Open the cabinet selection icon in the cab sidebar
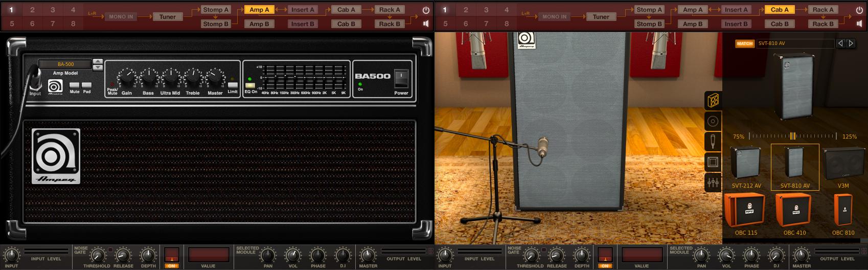This screenshot has height=270, width=868. (713, 100)
